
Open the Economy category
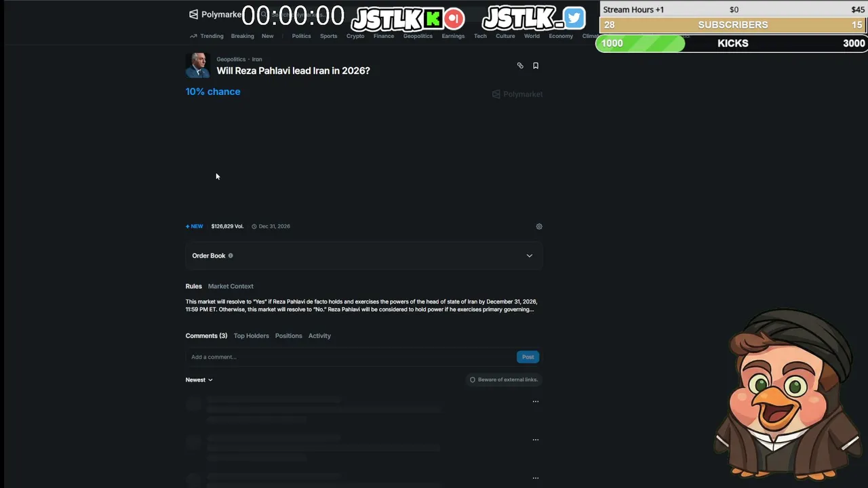[x=561, y=36]
